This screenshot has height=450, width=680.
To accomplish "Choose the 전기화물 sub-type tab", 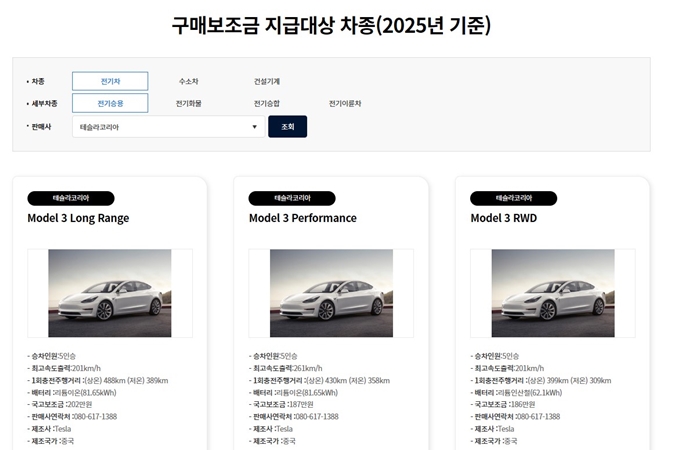I will (189, 103).
